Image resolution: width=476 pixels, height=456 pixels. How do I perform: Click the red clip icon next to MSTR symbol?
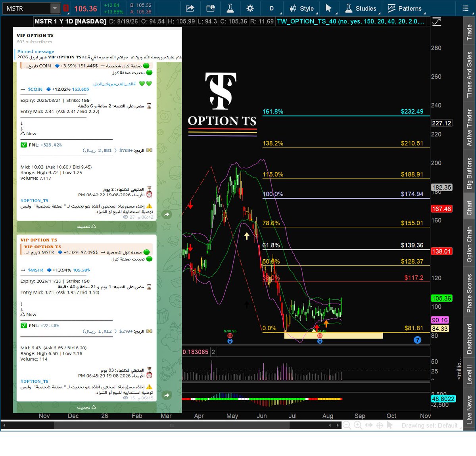66,8
